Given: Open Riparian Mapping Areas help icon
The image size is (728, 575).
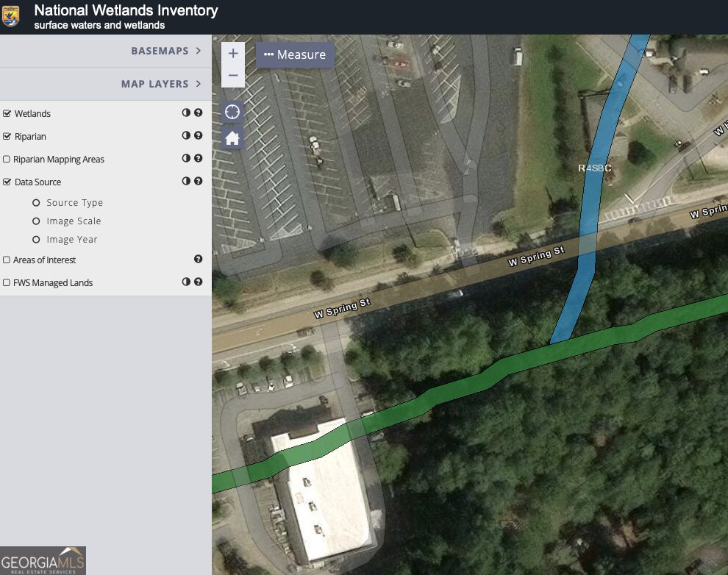Looking at the screenshot, I should point(199,158).
